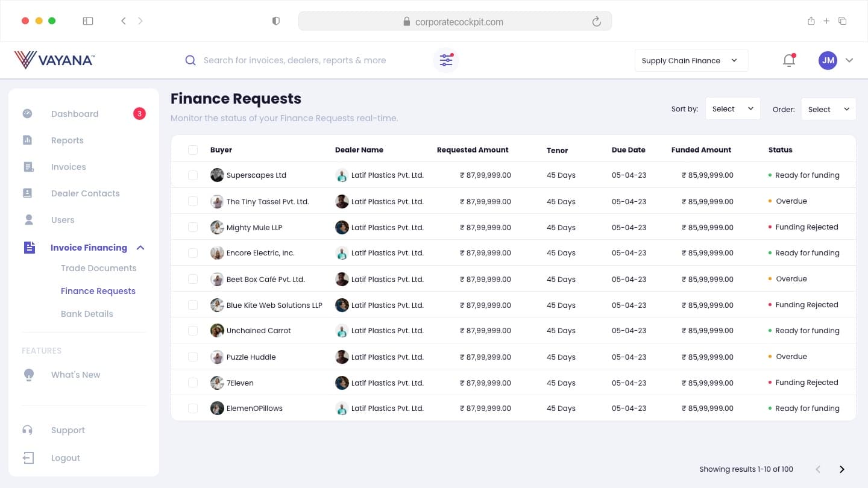Toggle the select-all header checkbox
The height and width of the screenshot is (488, 868).
193,150
